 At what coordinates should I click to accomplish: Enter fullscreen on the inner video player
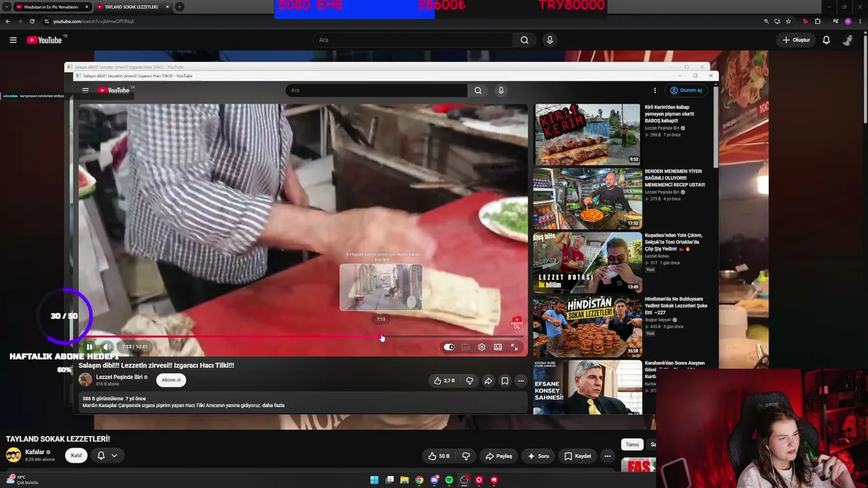point(514,347)
